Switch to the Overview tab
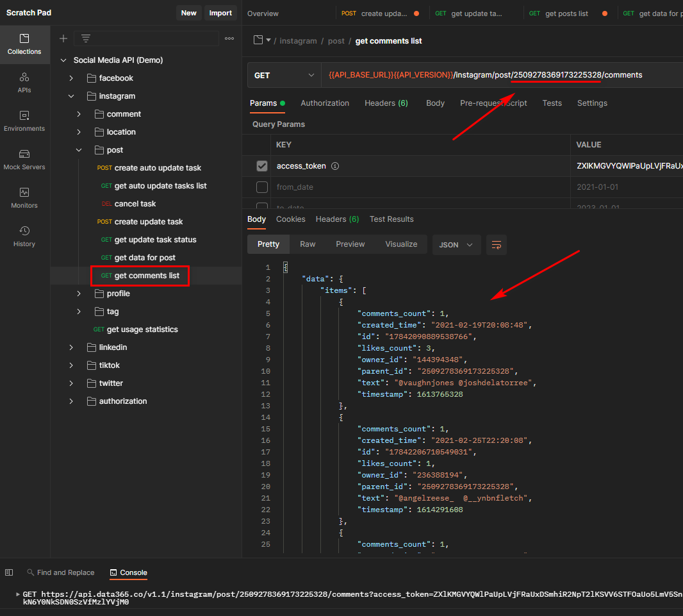This screenshot has width=683, height=616. point(263,13)
